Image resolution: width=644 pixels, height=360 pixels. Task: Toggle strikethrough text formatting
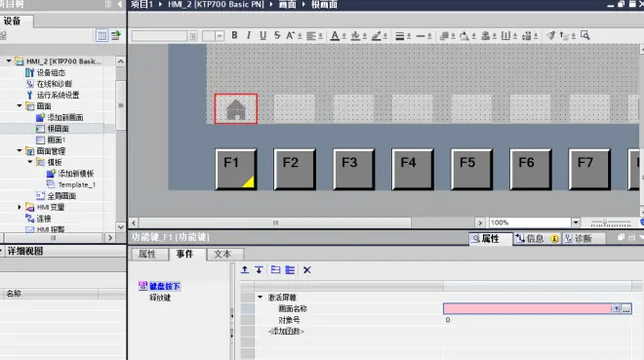[x=277, y=35]
